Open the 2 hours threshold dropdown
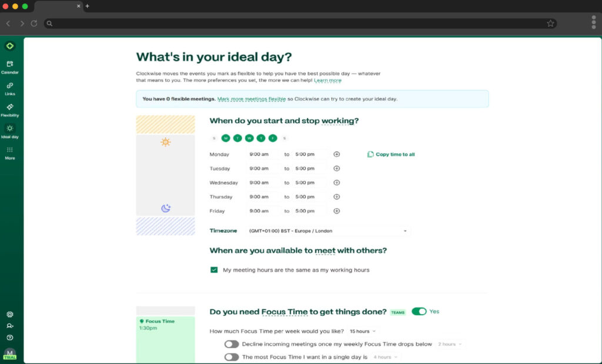The image size is (602, 364). [x=450, y=344]
